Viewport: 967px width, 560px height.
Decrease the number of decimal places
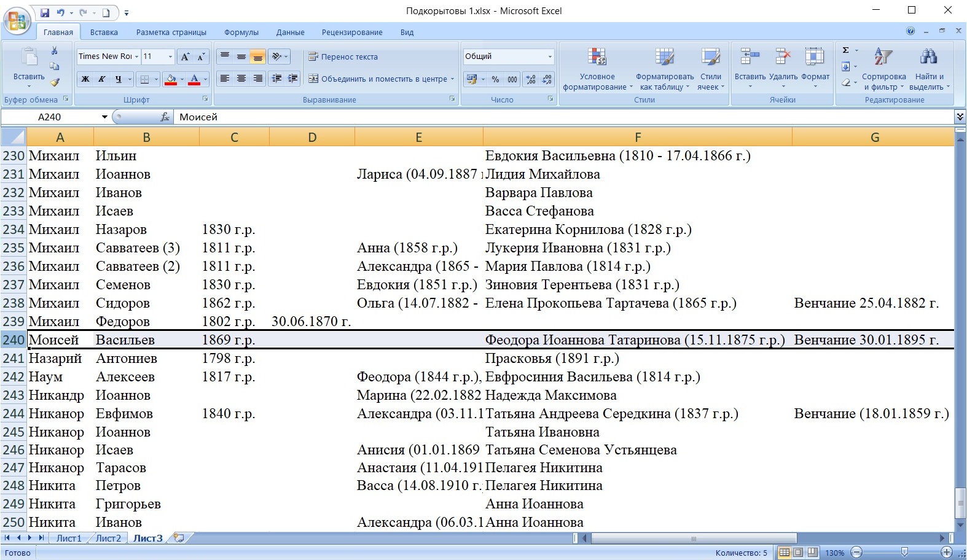547,79
